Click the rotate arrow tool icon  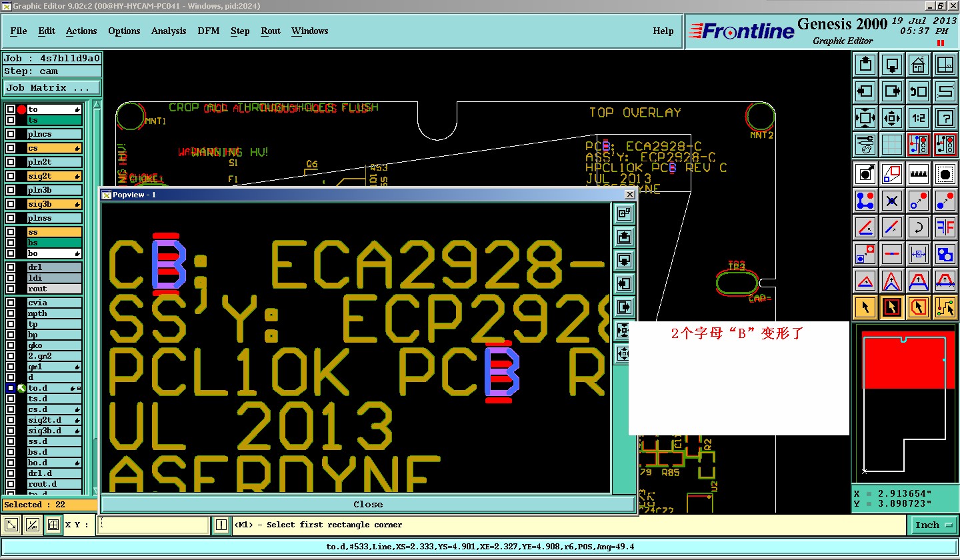click(x=918, y=227)
